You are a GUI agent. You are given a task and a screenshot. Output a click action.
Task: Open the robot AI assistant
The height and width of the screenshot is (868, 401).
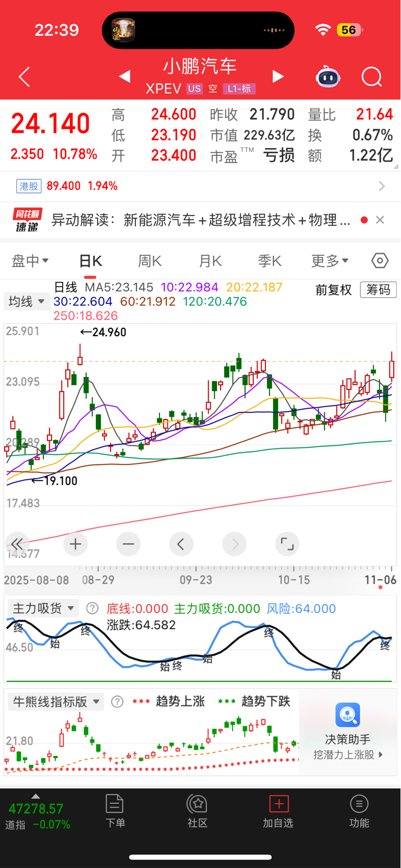click(328, 77)
